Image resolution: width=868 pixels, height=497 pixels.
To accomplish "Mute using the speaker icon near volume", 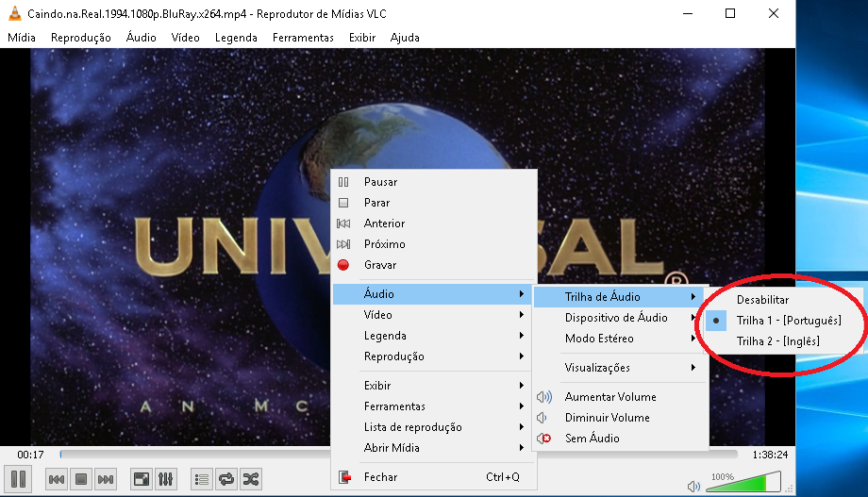I will coord(693,487).
